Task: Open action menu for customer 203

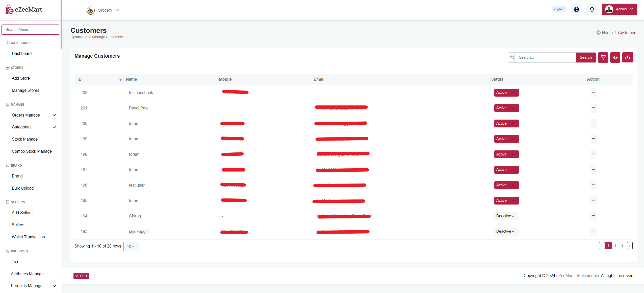Action: (x=594, y=93)
